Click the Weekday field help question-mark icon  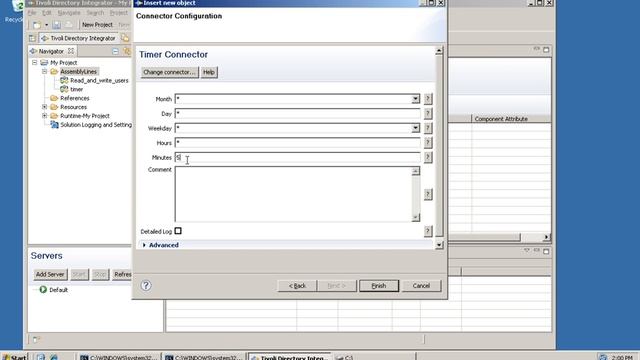[x=427, y=128]
